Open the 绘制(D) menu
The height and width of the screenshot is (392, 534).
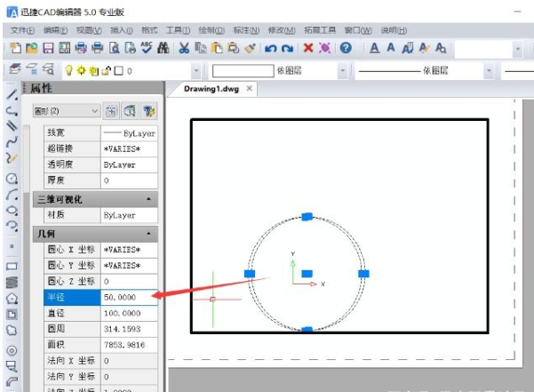(211, 30)
